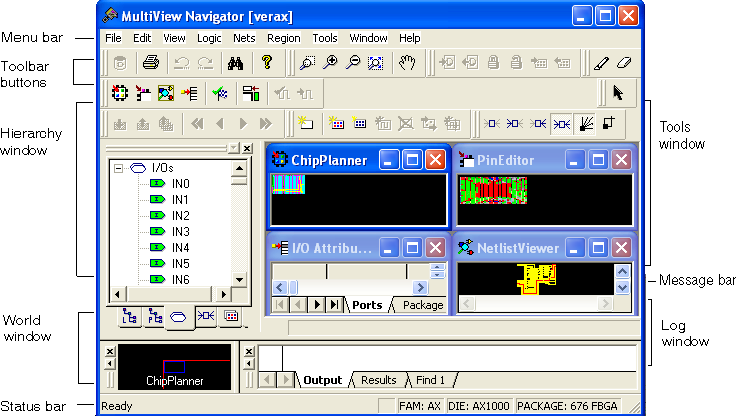This screenshot has width=736, height=416.
Task: Launch ChipPlanner from the toolbar icon
Action: point(120,93)
